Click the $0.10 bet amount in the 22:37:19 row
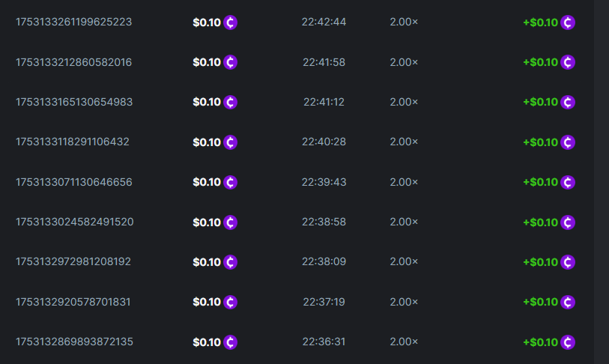This screenshot has width=609, height=364. [207, 302]
